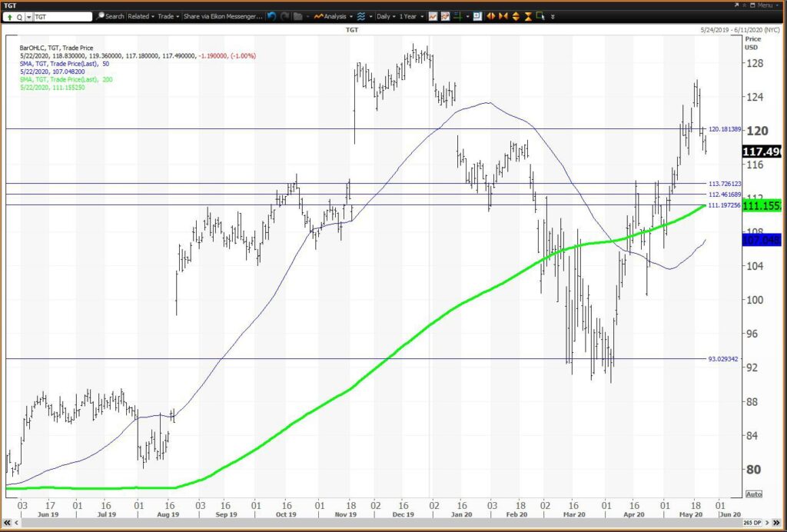The height and width of the screenshot is (532, 787).
Task: Click the line chart icon after 1 Year
Action: (x=433, y=17)
